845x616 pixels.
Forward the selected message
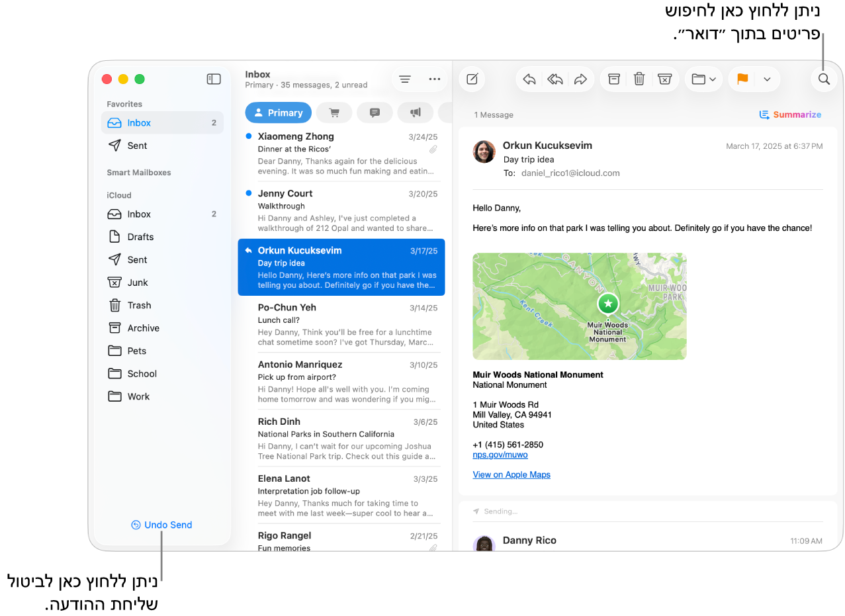(580, 79)
